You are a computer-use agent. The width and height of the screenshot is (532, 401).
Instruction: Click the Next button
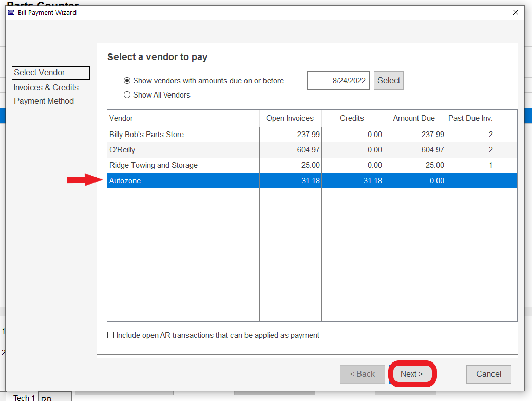click(412, 374)
